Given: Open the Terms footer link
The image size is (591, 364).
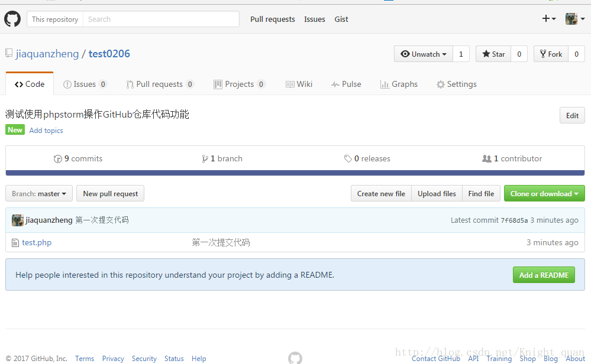Looking at the screenshot, I should (85, 358).
